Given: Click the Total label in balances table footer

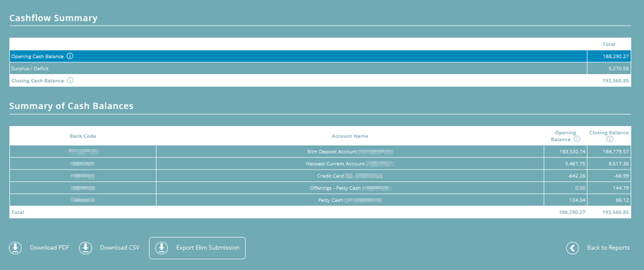Looking at the screenshot, I should coord(18,212).
